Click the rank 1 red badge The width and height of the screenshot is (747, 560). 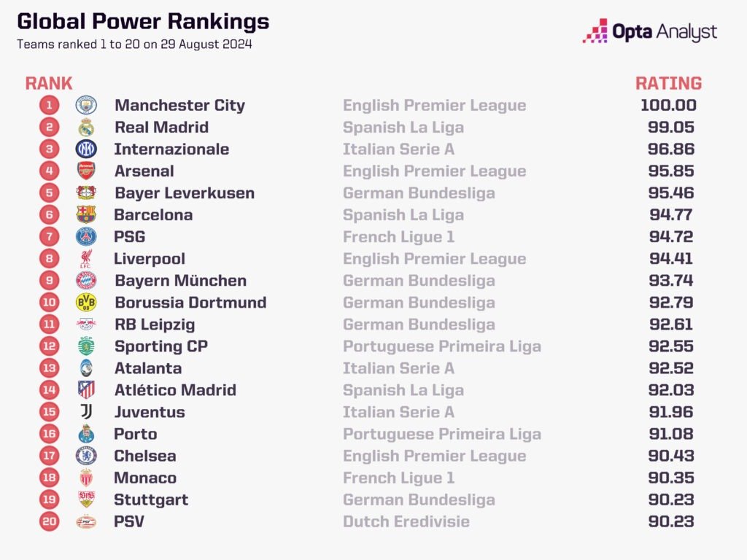pos(50,105)
